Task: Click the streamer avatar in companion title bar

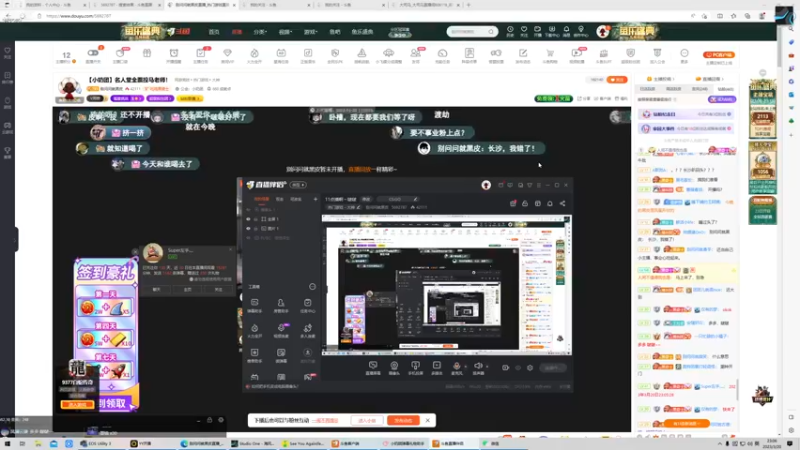Action: click(486, 185)
